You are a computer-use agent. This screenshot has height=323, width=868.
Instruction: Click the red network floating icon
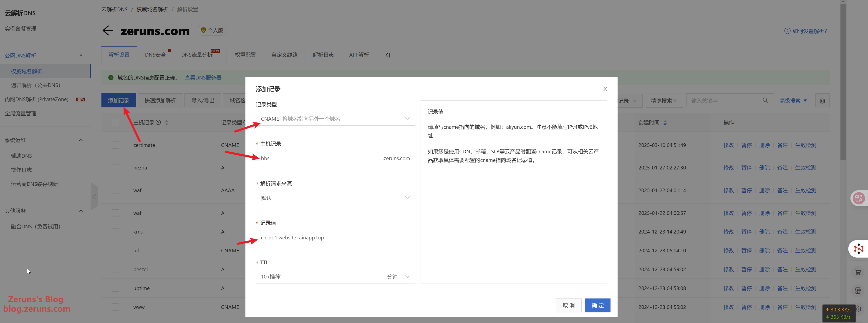click(x=858, y=249)
